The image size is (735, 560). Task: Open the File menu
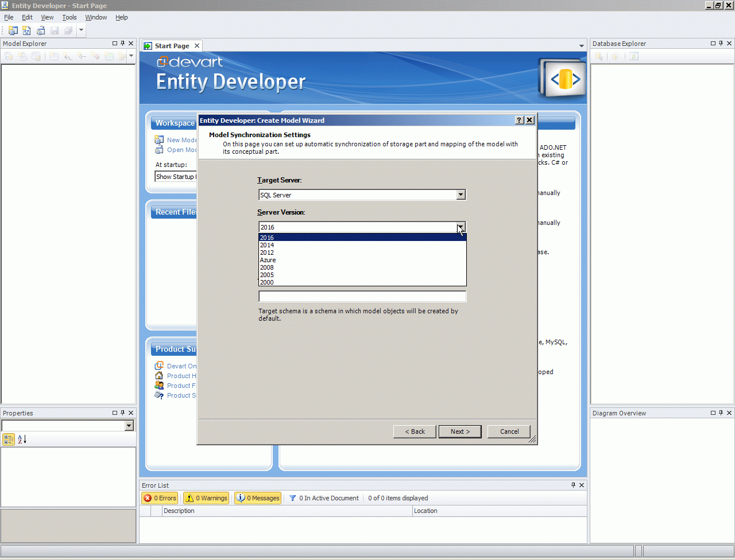point(9,17)
